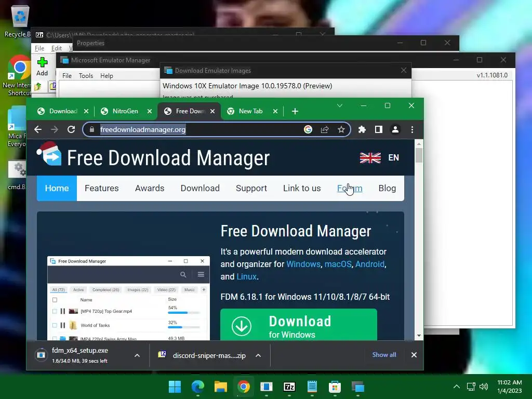Open Chrome three-dot menu
Screen dimensions: 532x399
[x=412, y=129]
